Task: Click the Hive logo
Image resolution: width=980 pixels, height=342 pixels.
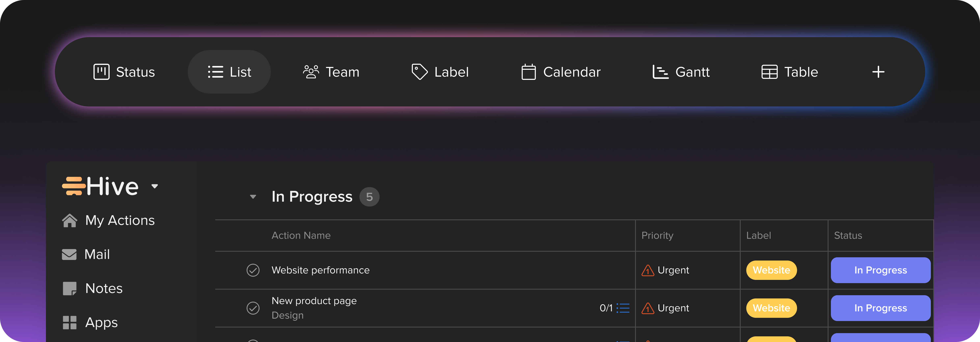Action: click(x=100, y=186)
